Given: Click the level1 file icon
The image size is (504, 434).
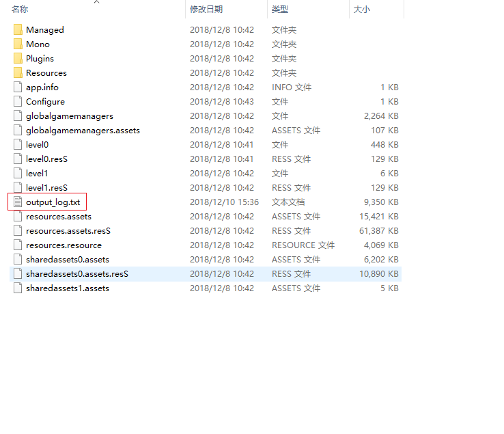Looking at the screenshot, I should 18,173.
